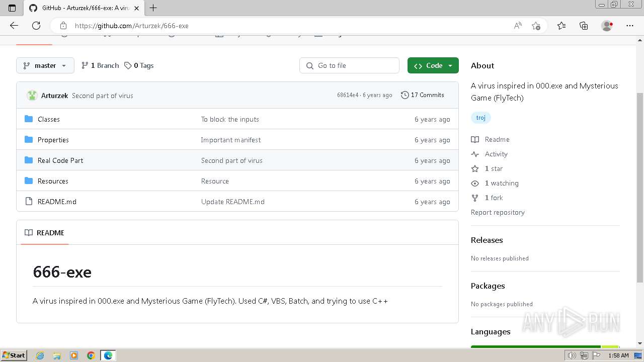Open the Favorites list icon
Image resolution: width=644 pixels, height=362 pixels.
[x=561, y=26]
